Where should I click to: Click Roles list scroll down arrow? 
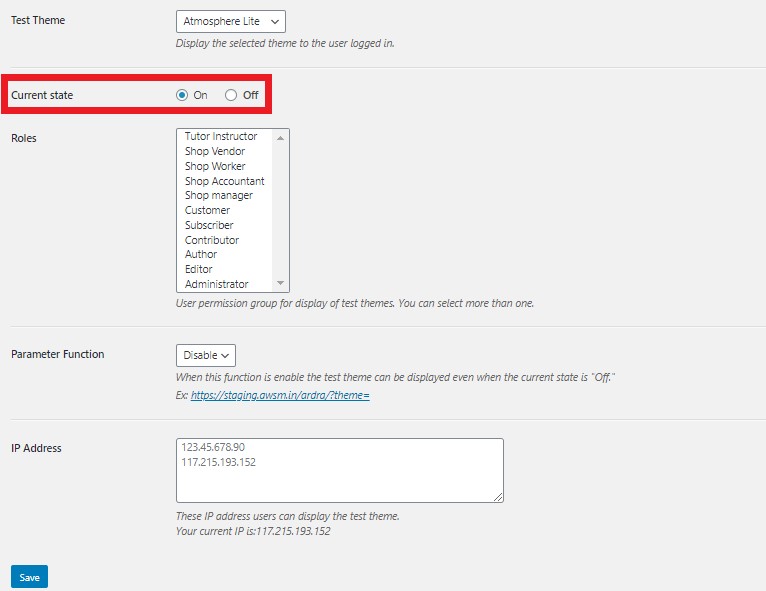pyautogui.click(x=281, y=284)
